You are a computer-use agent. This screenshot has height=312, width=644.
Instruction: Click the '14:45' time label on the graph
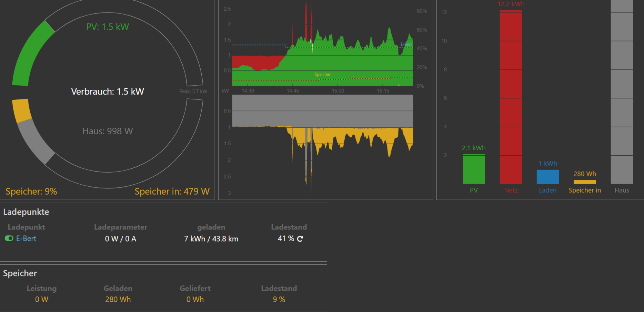[293, 91]
